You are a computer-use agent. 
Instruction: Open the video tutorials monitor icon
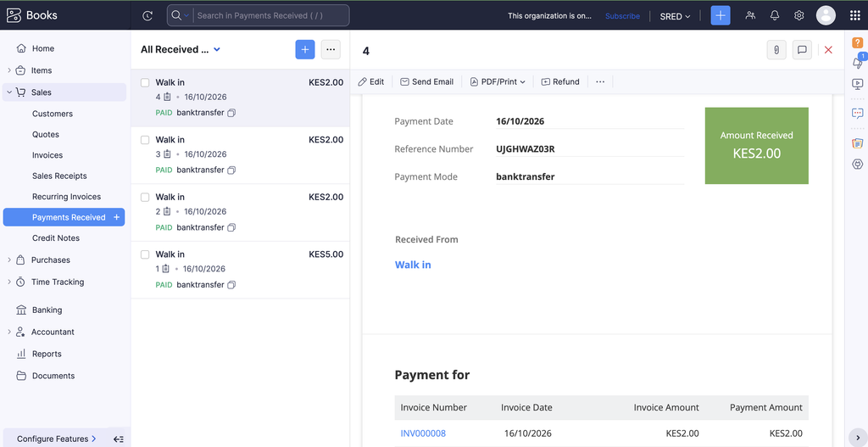(x=857, y=84)
